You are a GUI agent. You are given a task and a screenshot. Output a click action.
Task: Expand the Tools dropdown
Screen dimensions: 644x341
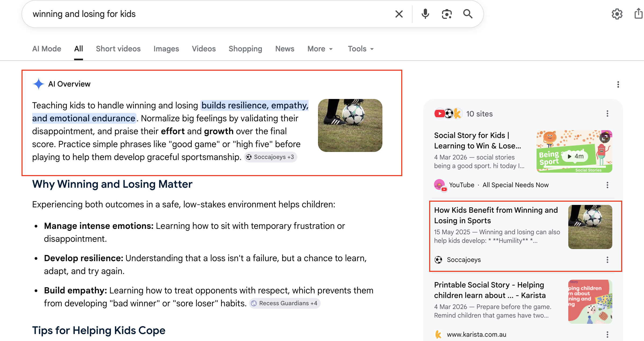tap(361, 49)
